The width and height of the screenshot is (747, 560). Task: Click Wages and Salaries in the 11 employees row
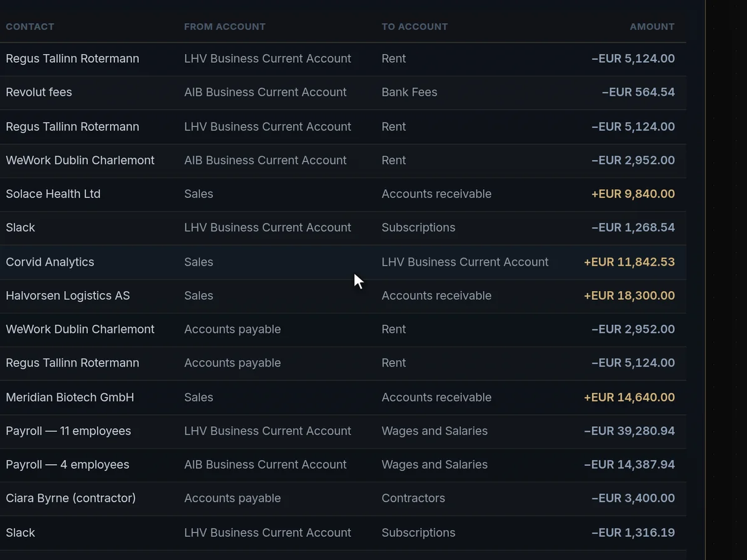[435, 431]
